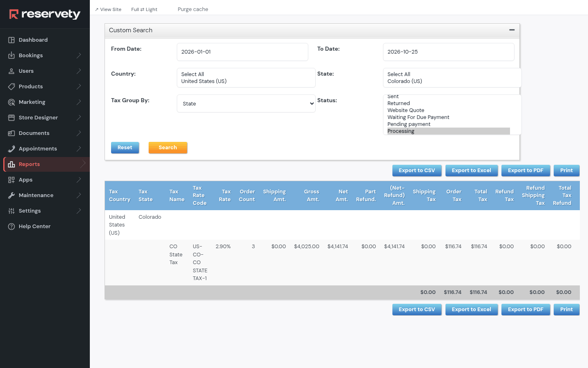588x368 pixels.
Task: Expand the Marketing submenu chevron
Action: [79, 102]
